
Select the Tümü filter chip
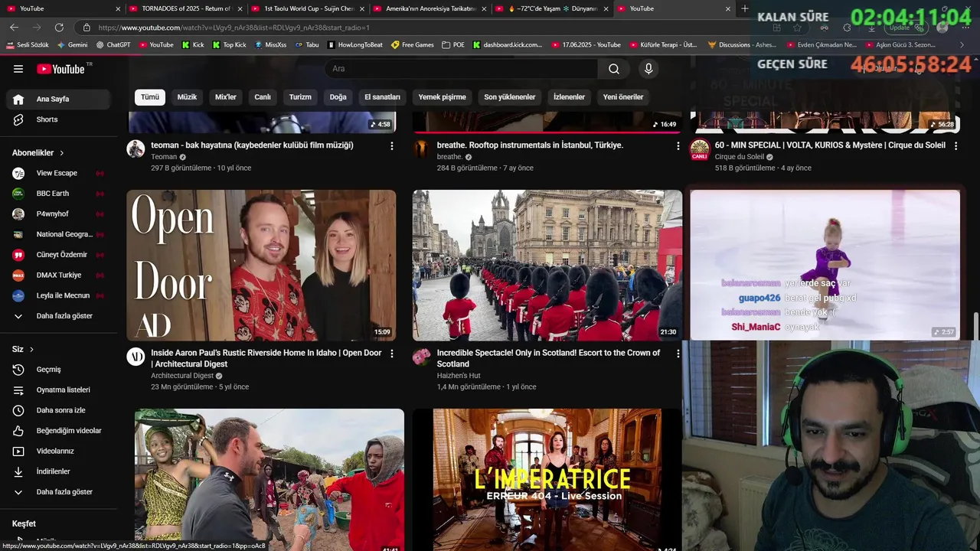(x=150, y=97)
